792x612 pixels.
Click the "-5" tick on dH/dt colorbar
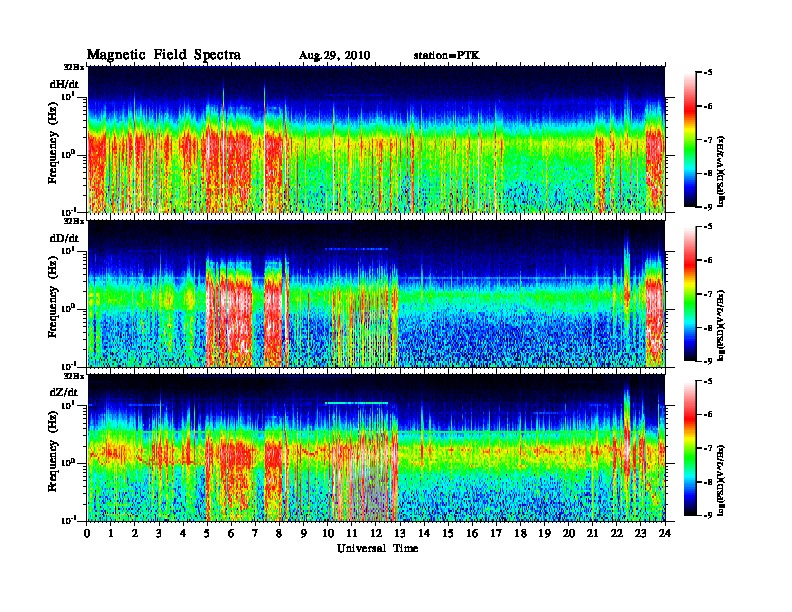coord(708,73)
